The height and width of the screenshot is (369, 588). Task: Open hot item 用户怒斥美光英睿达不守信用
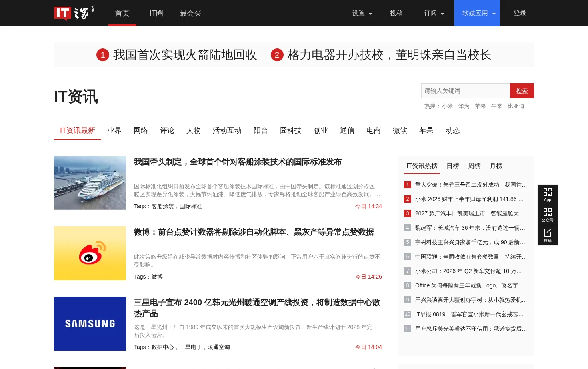coord(471,329)
